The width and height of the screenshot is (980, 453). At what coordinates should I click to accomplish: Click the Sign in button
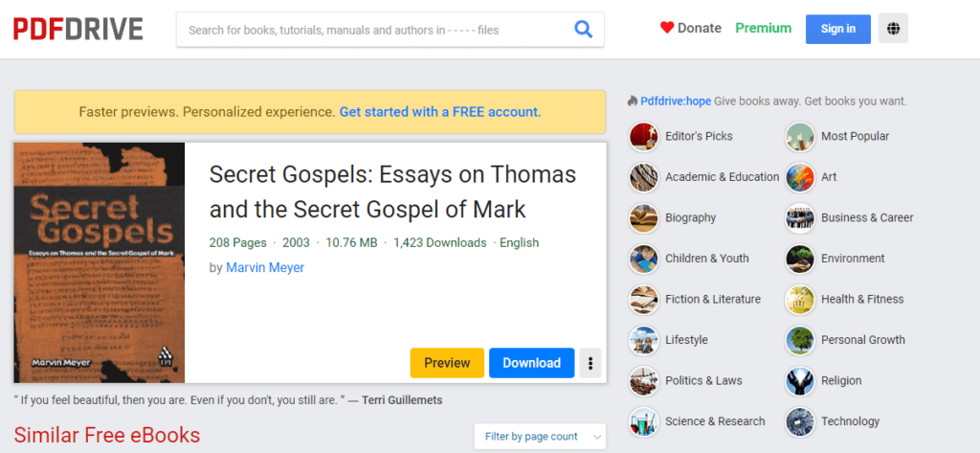[x=838, y=29]
